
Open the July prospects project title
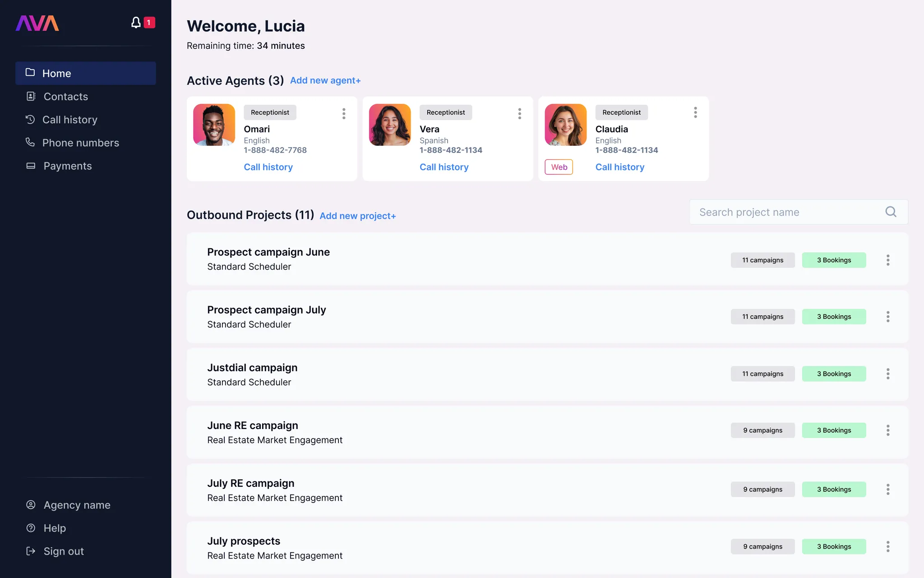[x=244, y=541]
